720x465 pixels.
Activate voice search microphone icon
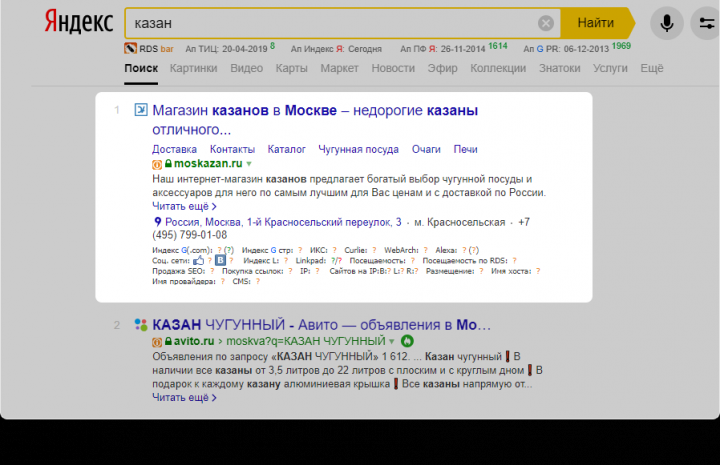(x=666, y=23)
